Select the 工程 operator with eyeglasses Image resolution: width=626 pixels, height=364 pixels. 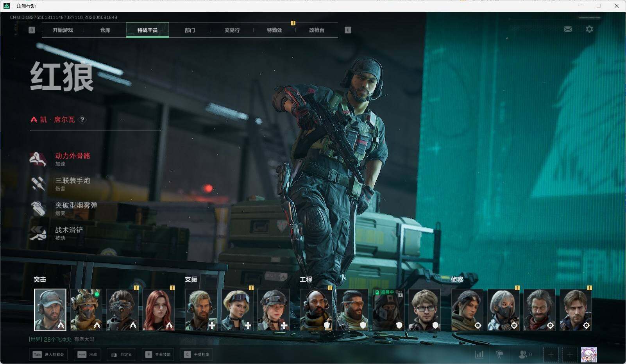(424, 310)
